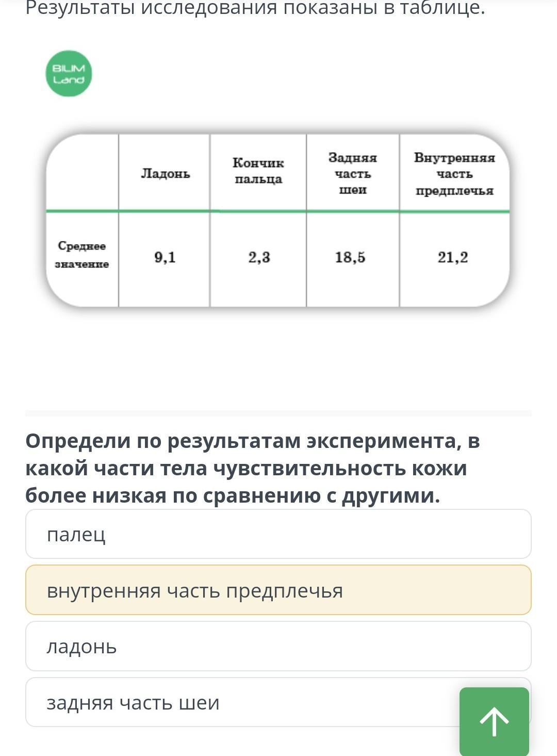This screenshot has height=756, width=557.
Task: Click the bold question text "Определи по результатам"
Action: click(161, 441)
